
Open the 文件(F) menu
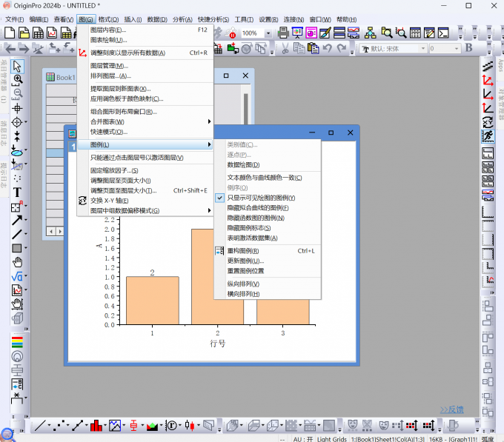click(15, 19)
